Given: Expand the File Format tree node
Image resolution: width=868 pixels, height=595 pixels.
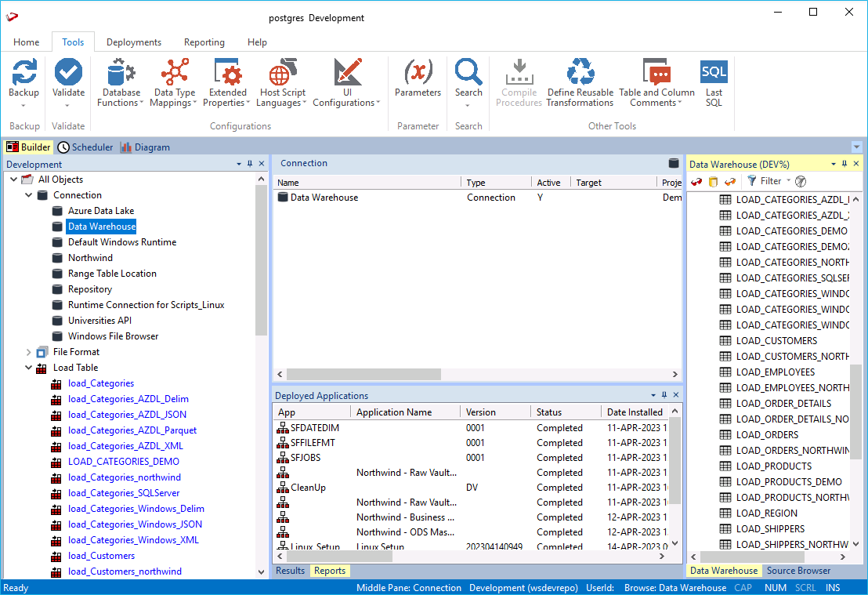Looking at the screenshot, I should (x=29, y=352).
